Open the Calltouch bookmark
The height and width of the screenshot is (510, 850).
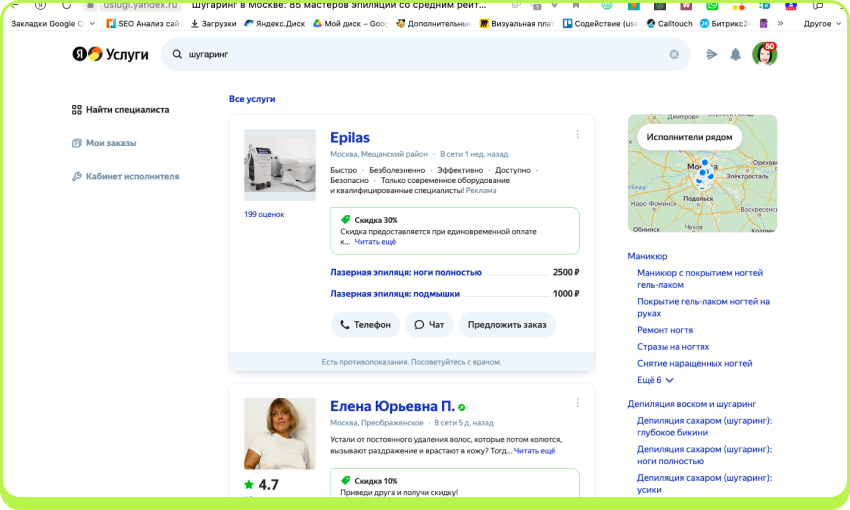pyautogui.click(x=669, y=24)
